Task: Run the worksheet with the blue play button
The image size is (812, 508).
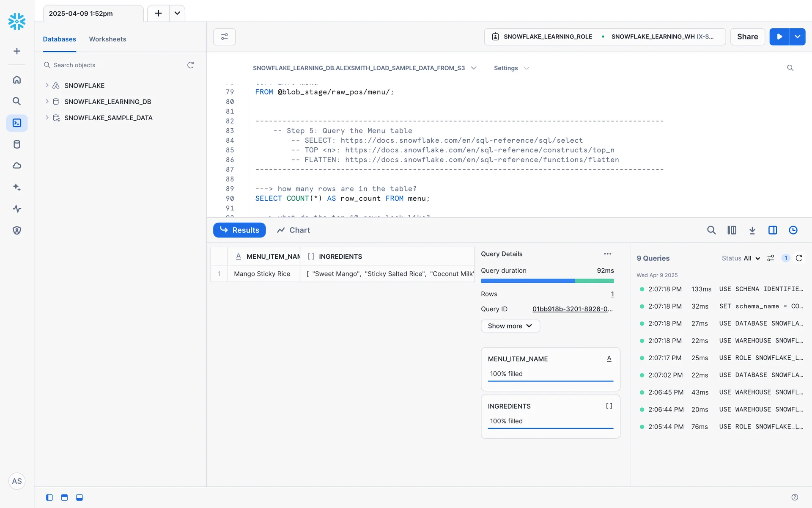Action: (779, 37)
